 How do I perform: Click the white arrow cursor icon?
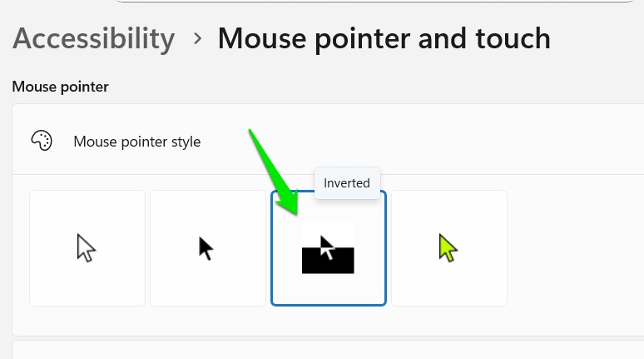pos(86,248)
